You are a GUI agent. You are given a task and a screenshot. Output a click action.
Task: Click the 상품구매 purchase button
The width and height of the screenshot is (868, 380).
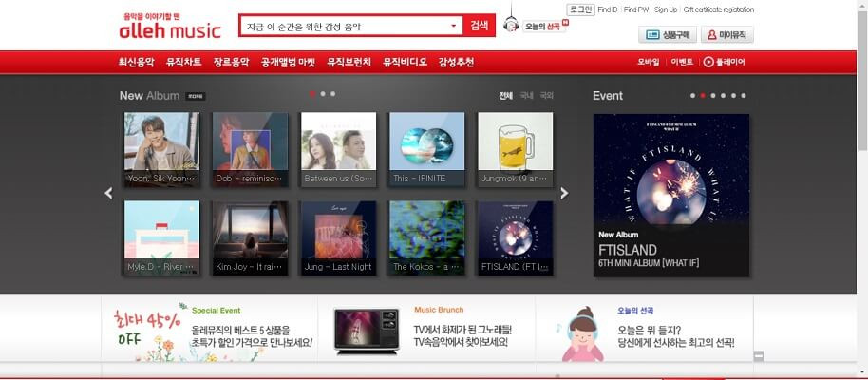click(667, 35)
